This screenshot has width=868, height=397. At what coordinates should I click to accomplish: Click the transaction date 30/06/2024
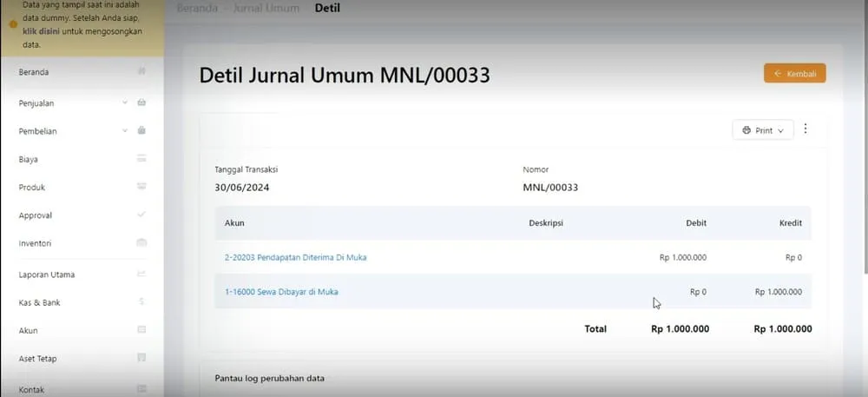click(x=242, y=188)
